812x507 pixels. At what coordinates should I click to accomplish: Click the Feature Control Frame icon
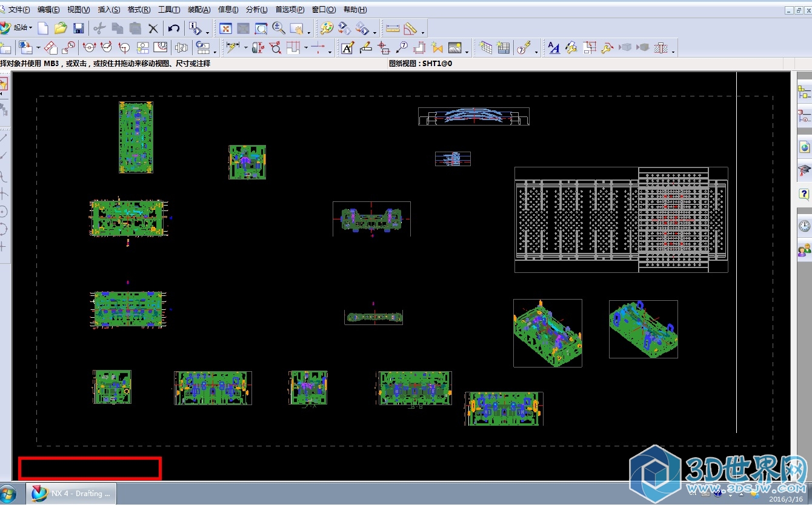click(x=365, y=47)
